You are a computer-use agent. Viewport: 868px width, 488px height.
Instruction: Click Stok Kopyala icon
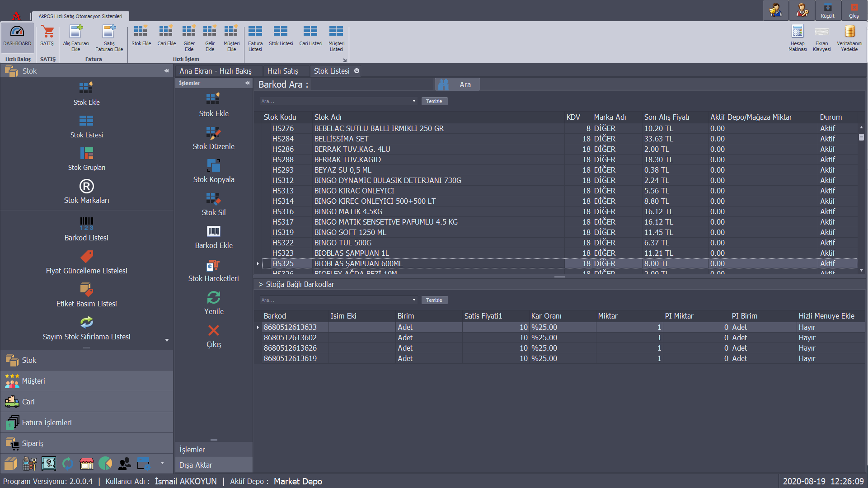(213, 166)
